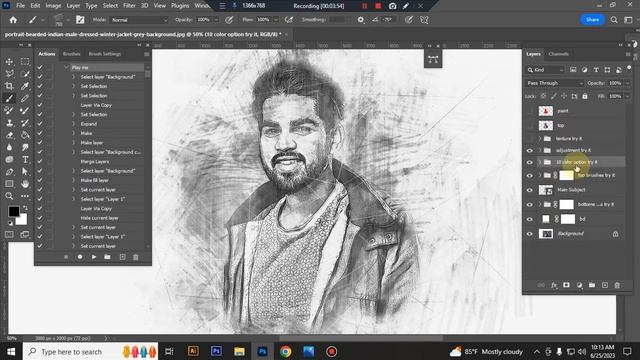640x360 pixels.
Task: Go to the Home screen icon
Action: (13, 20)
